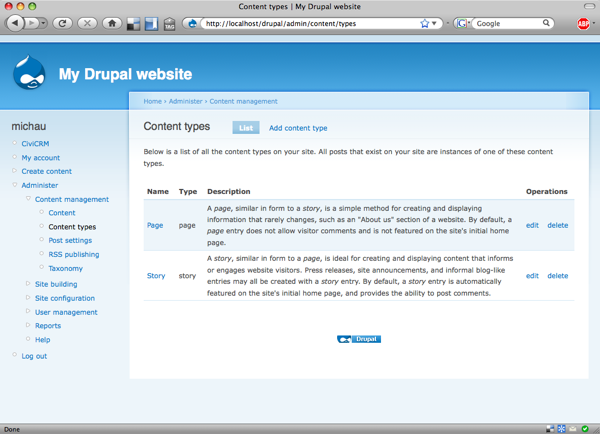Open Reports in the sidebar
Screen dimensions: 600x434
pyautogui.click(x=48, y=326)
